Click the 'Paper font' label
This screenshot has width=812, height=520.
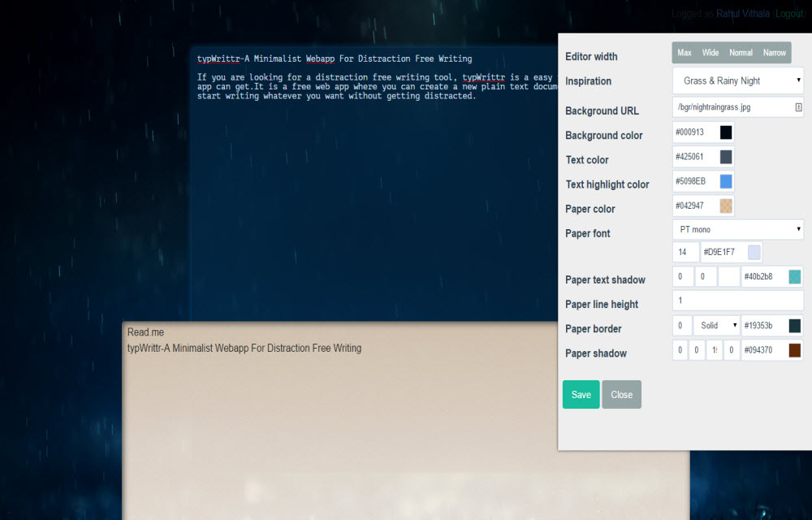tap(588, 233)
